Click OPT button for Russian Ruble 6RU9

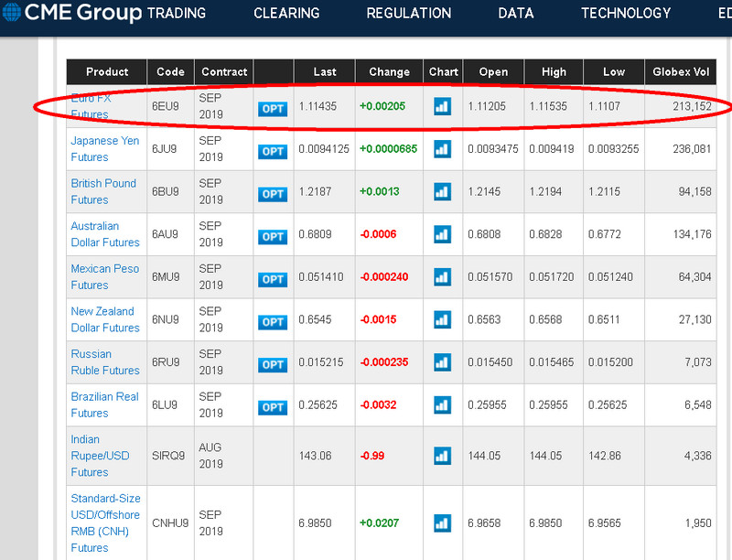tap(273, 365)
